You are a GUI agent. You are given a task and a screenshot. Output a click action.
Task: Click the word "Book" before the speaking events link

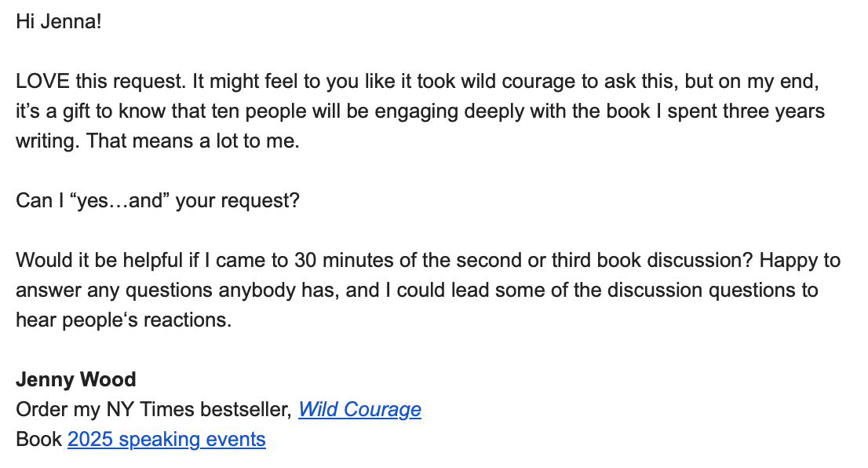click(x=38, y=439)
